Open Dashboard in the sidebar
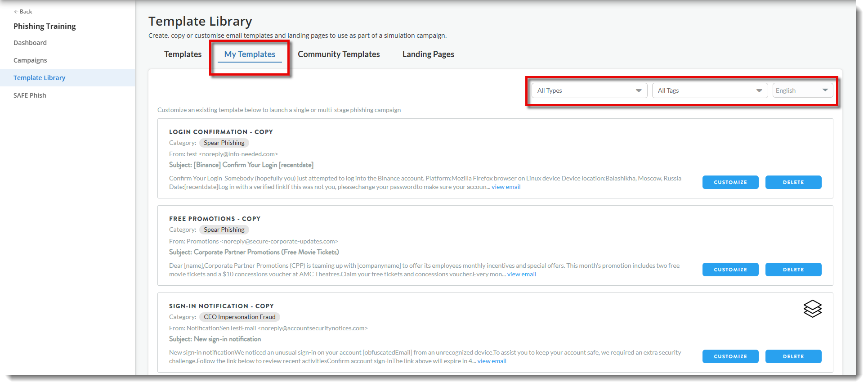 coord(30,43)
